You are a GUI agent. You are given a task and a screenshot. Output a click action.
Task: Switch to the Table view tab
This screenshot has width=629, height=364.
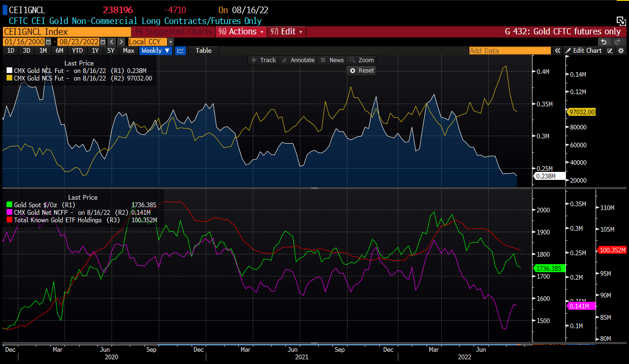203,50
